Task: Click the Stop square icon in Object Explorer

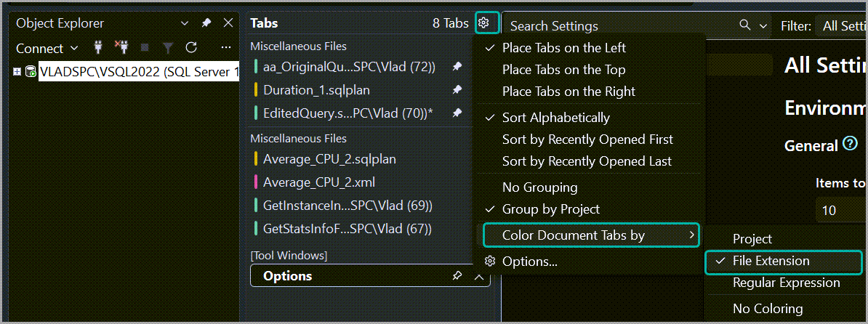Action: [x=145, y=48]
